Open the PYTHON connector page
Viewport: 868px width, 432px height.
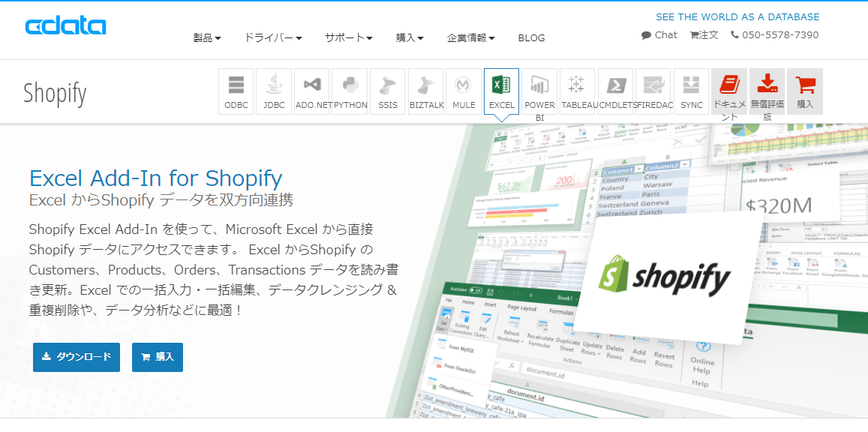coord(350,91)
